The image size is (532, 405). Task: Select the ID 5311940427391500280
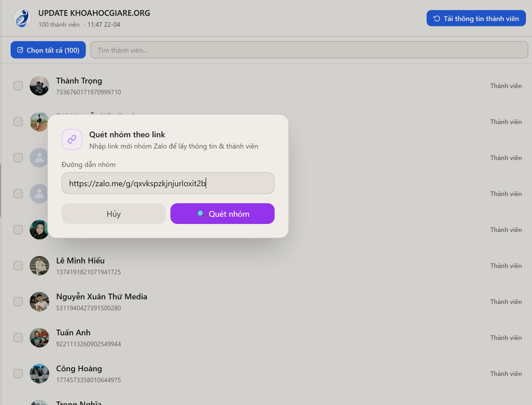click(89, 308)
